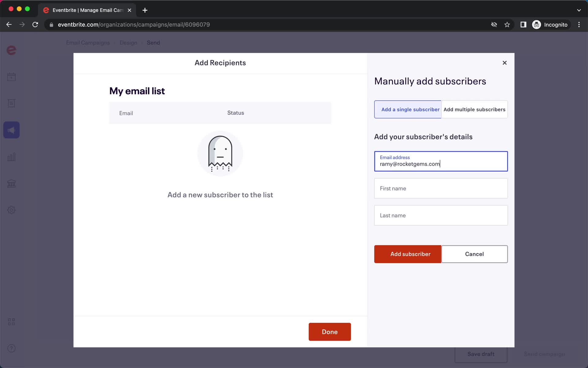This screenshot has height=368, width=588.
Task: Open the Marketing megaphone sidebar icon
Action: click(x=11, y=130)
